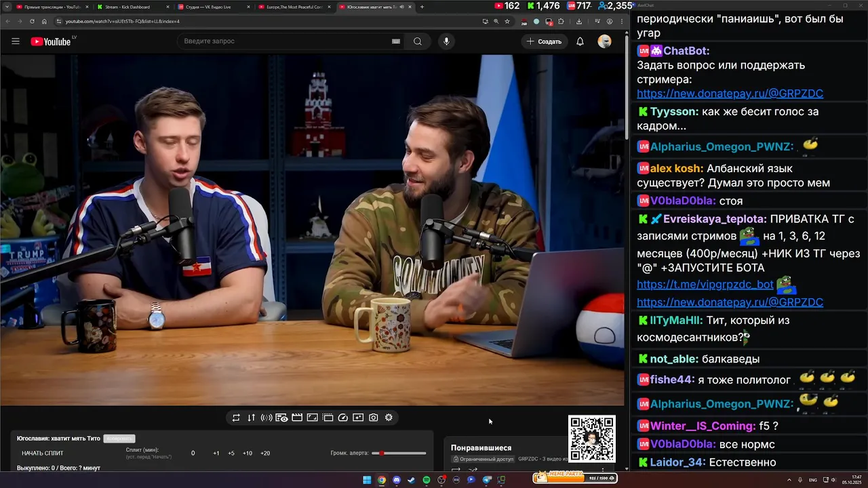Toggle playlist shuffle icon under Понравившиеся
868x488 pixels.
pos(473,469)
